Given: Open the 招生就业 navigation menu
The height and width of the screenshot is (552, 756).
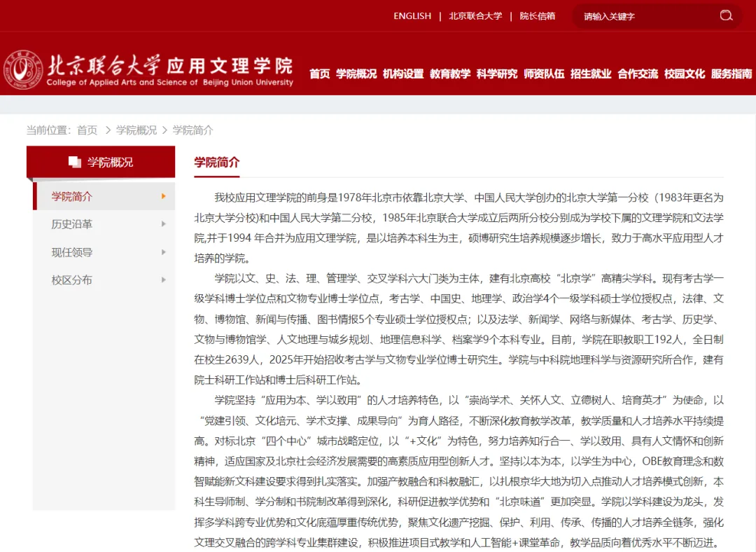Looking at the screenshot, I should [591, 74].
